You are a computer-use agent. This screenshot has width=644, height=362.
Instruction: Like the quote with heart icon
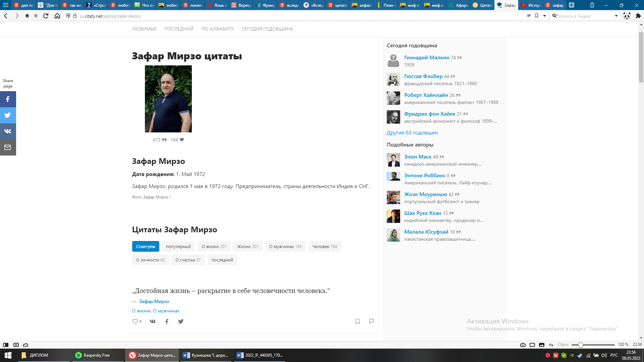(135, 321)
